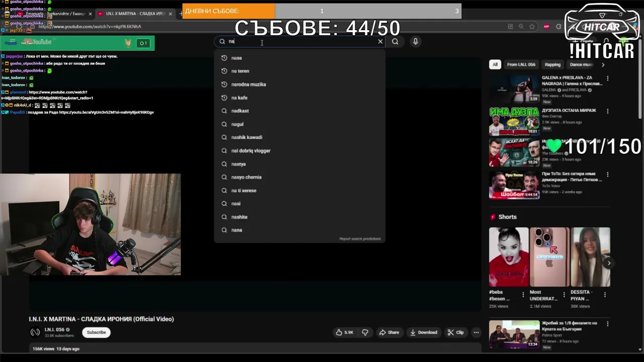Like the video (5.9K)
Image resolution: width=644 pixels, height=362 pixels.
coord(345,332)
